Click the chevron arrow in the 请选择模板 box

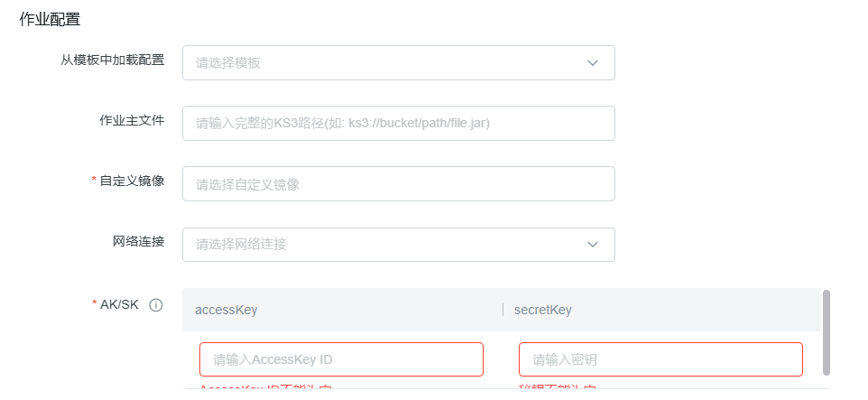(x=593, y=63)
